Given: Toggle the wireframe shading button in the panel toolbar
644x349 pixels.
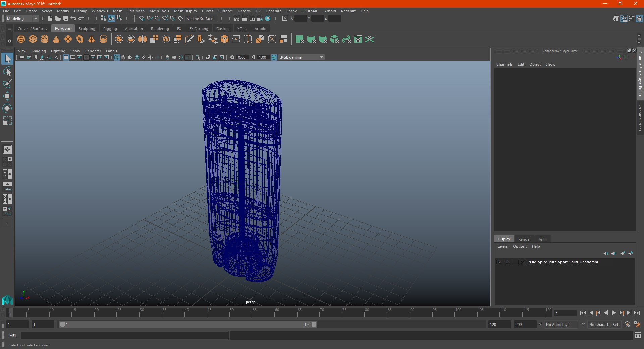Looking at the screenshot, I should (x=117, y=57).
